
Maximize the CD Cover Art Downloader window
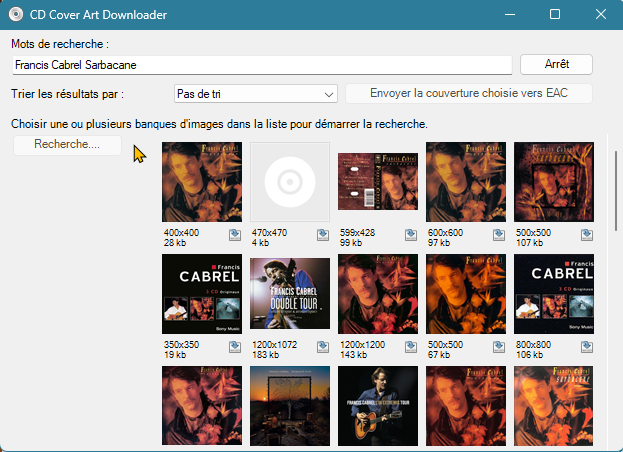click(x=555, y=14)
